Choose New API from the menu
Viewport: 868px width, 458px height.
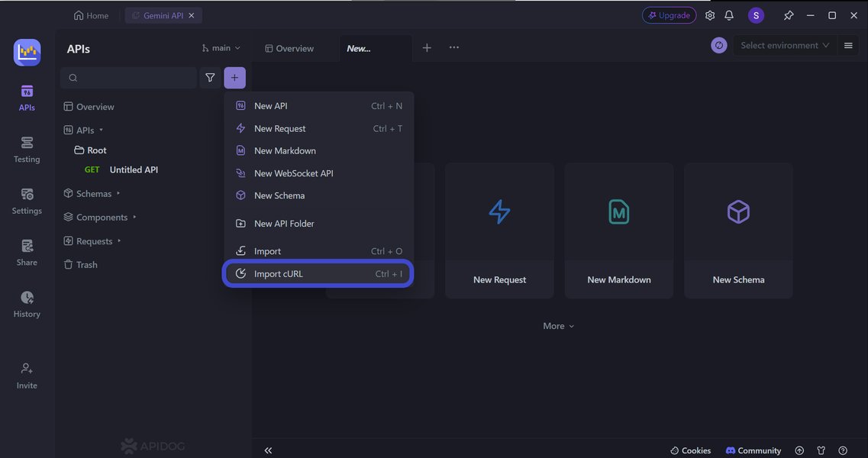(x=319, y=106)
